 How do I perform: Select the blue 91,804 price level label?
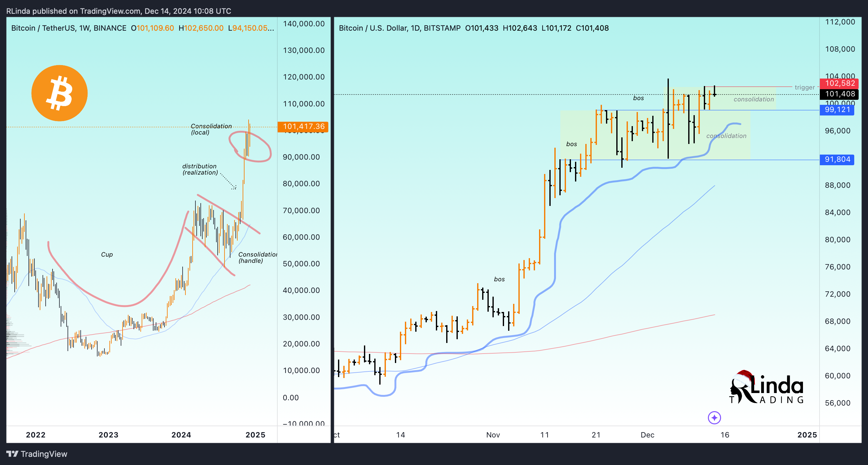(x=837, y=159)
